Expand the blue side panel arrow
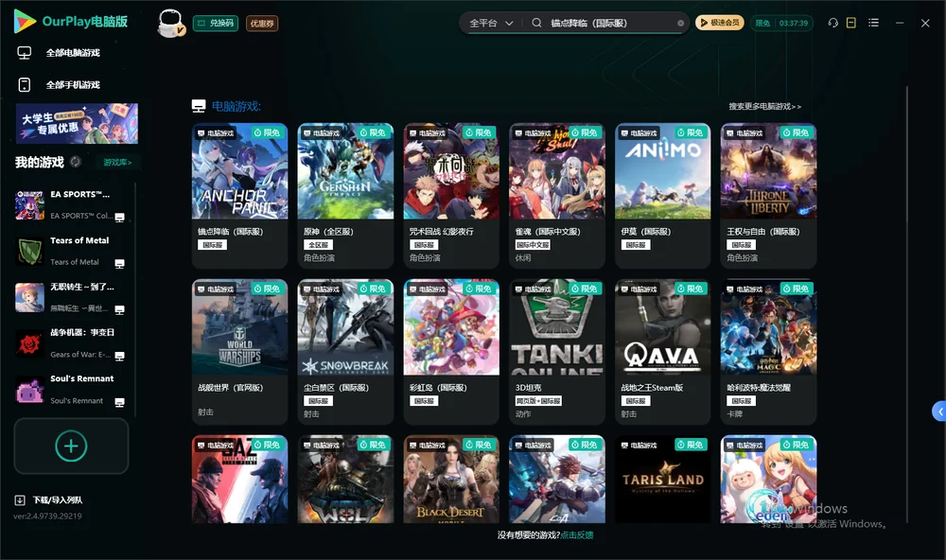 [939, 411]
